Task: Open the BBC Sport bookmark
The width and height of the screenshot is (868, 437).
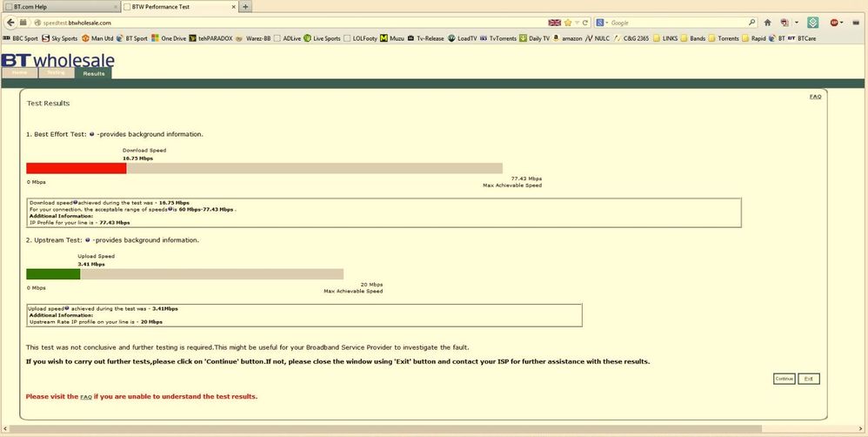Action: pyautogui.click(x=21, y=38)
